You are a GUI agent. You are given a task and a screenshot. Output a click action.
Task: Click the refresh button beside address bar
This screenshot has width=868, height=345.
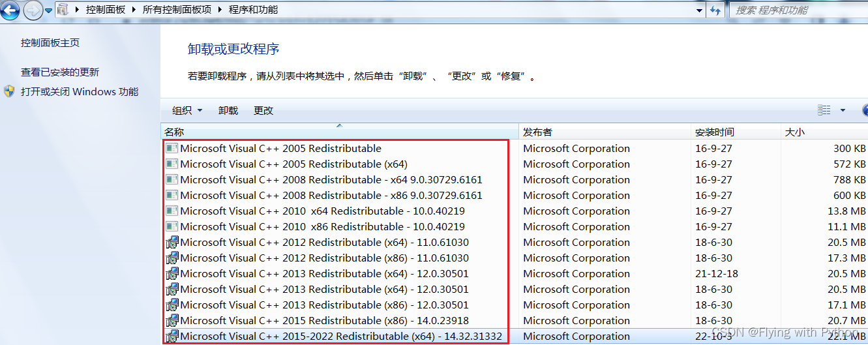[x=716, y=10]
